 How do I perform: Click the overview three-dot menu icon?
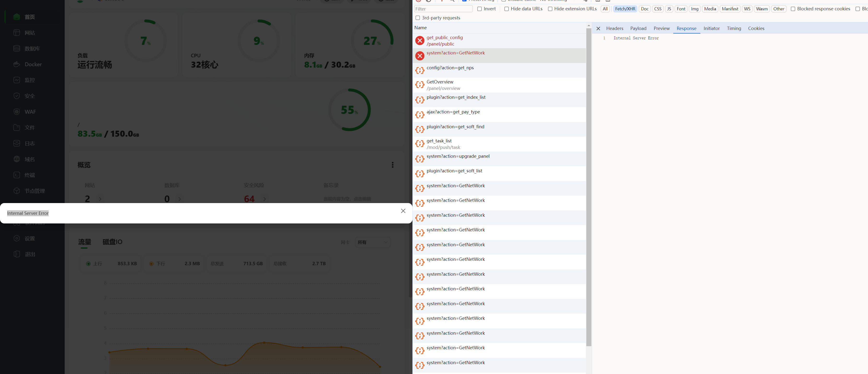[x=392, y=164]
